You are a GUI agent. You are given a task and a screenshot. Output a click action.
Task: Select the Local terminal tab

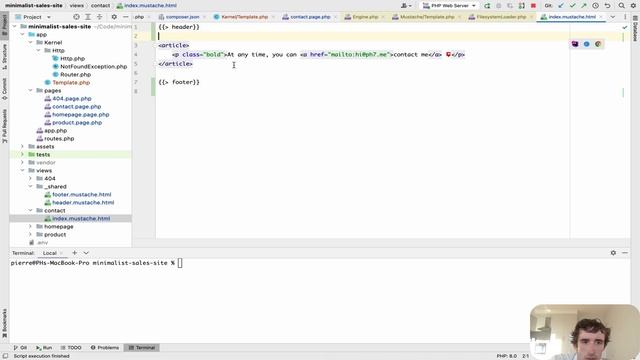pos(50,253)
